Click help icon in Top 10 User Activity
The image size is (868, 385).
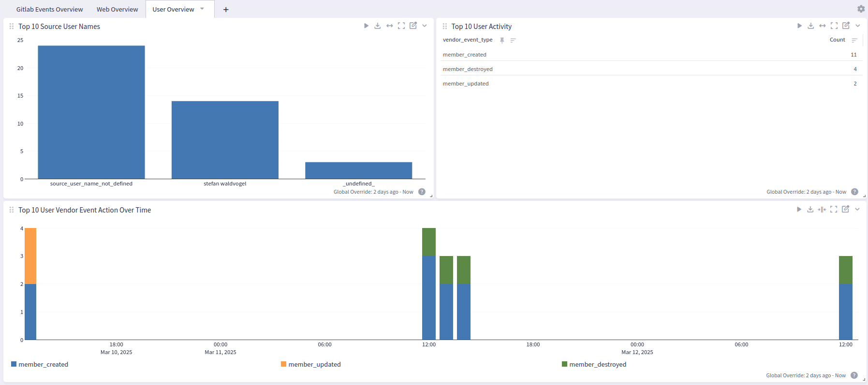point(854,192)
